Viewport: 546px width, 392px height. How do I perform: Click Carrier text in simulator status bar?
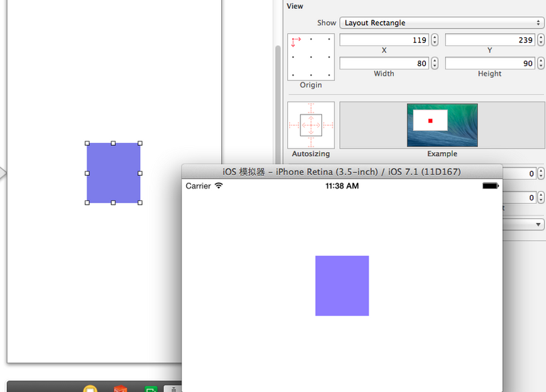click(198, 185)
